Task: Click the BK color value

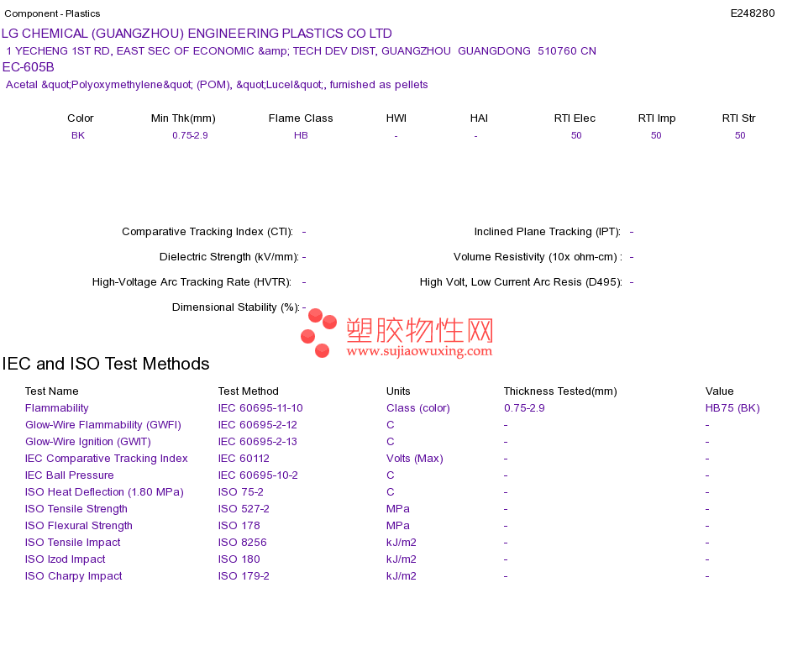Action: (78, 135)
